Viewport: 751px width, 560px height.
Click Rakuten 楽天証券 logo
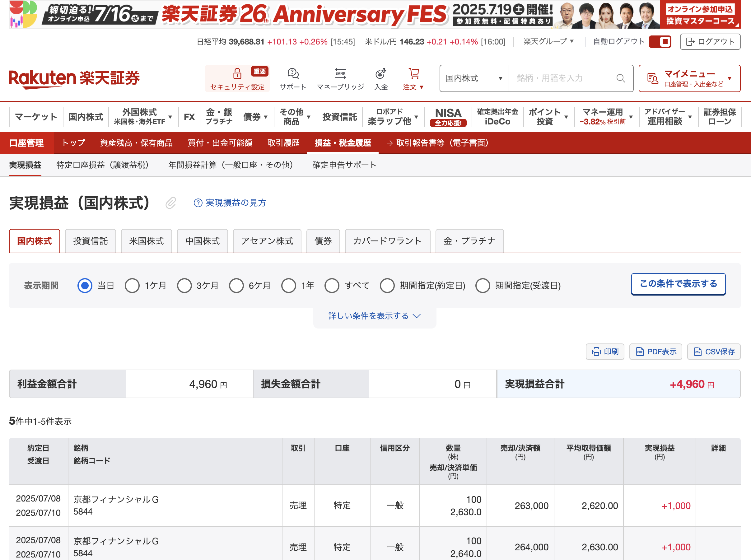click(x=74, y=79)
